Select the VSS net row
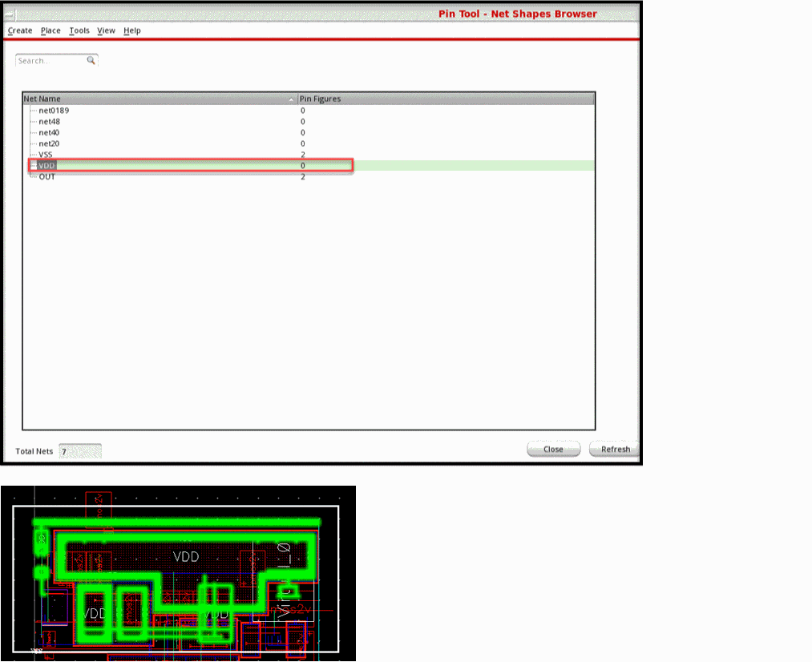This screenshot has height=662, width=812. [x=309, y=154]
